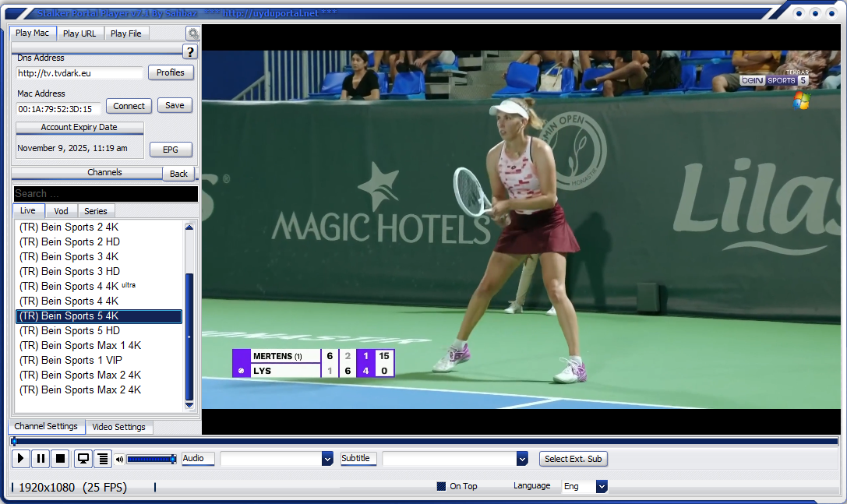Click the Audio label button
This screenshot has width=847, height=504.
click(x=198, y=458)
